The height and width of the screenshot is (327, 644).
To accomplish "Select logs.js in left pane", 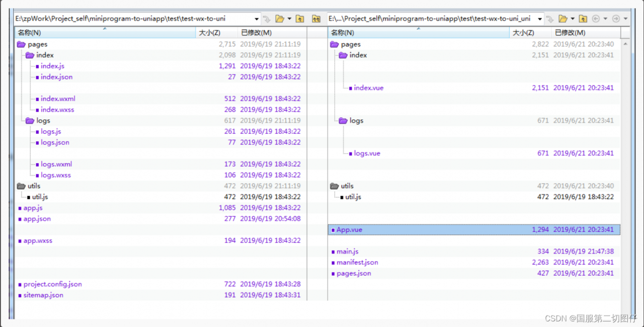I will point(51,131).
